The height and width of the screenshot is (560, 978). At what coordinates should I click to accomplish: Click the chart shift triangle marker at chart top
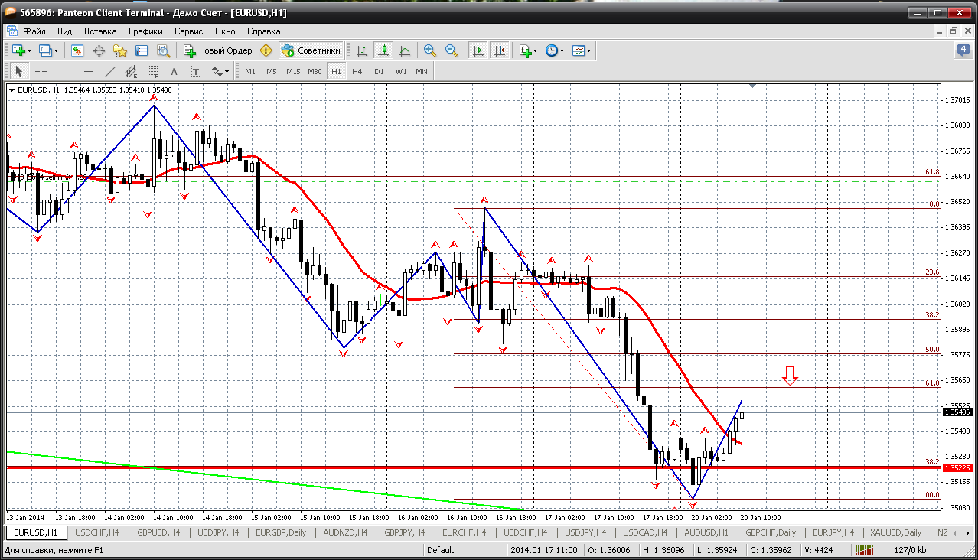click(753, 87)
